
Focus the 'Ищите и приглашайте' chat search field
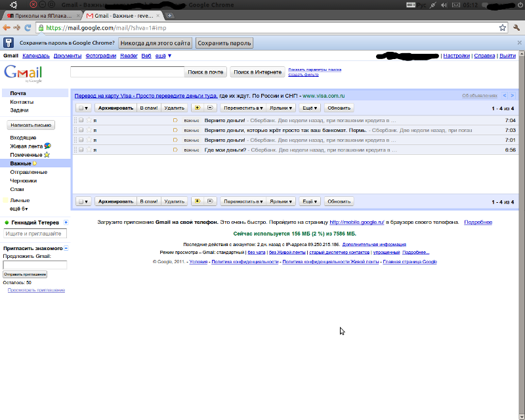coord(35,234)
